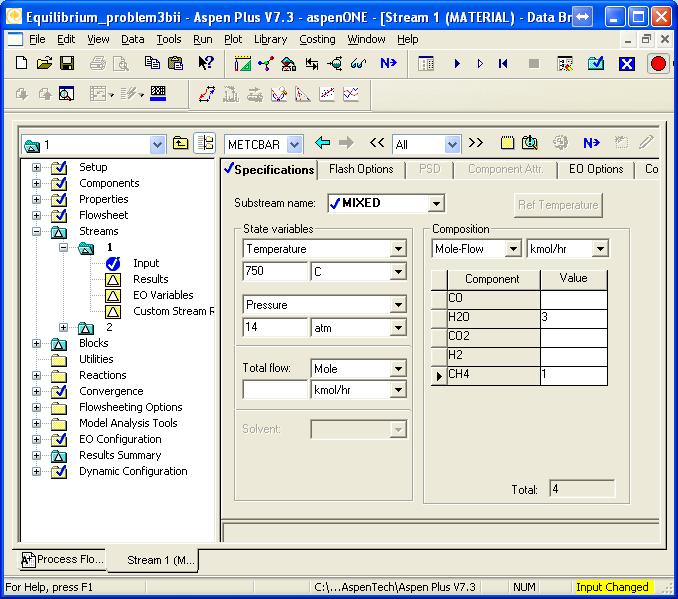Go to previous form with << button
This screenshot has height=599, width=678.
(x=377, y=143)
